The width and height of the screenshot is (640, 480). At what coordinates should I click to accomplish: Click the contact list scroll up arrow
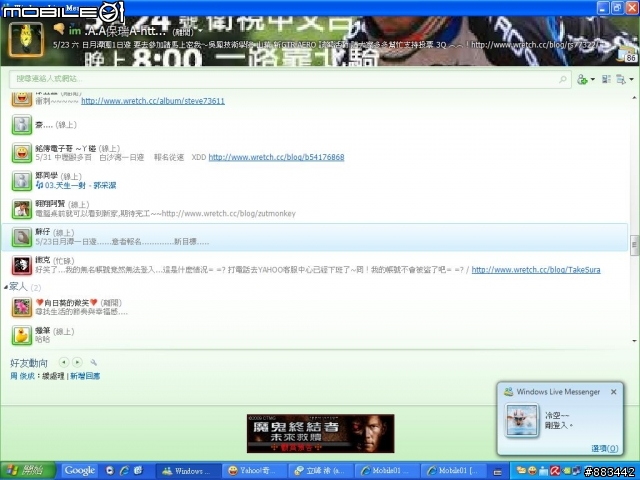click(634, 98)
